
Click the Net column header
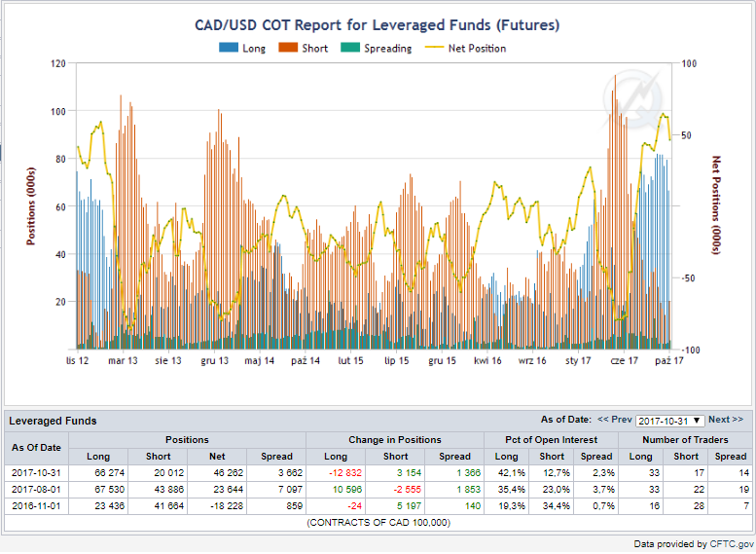point(217,456)
